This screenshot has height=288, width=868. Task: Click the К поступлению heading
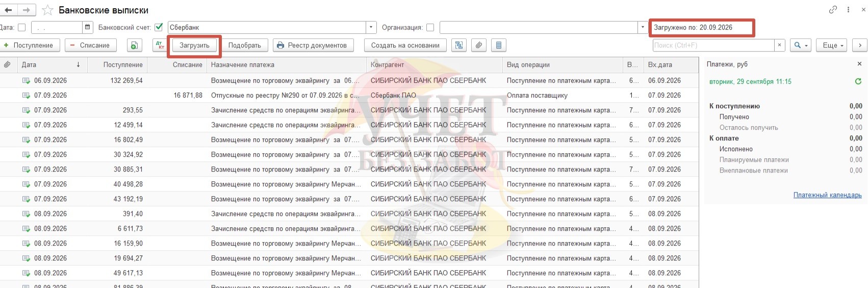pos(734,106)
